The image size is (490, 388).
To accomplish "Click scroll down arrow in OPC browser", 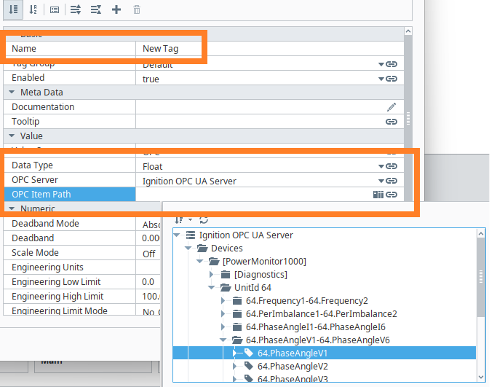I will (x=481, y=377).
